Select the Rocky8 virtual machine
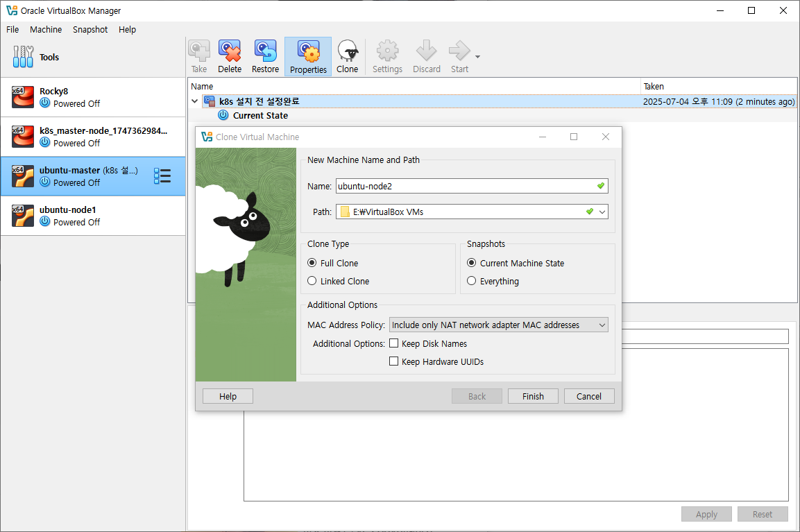 [x=93, y=97]
